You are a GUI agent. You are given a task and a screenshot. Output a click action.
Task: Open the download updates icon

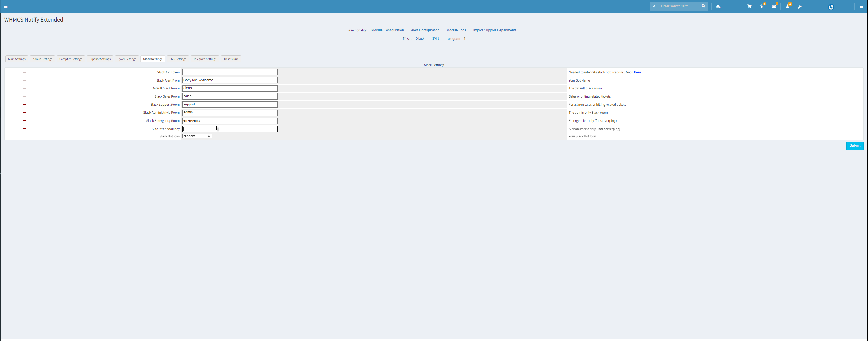[787, 7]
